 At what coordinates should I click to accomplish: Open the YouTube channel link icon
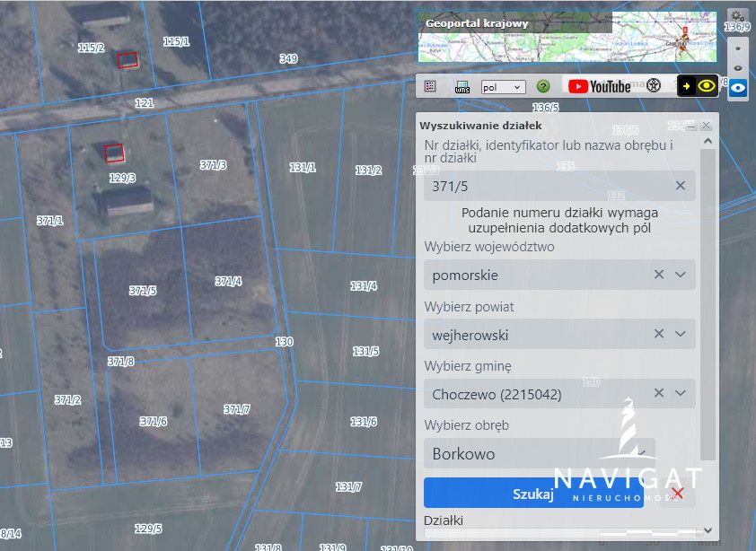599,86
